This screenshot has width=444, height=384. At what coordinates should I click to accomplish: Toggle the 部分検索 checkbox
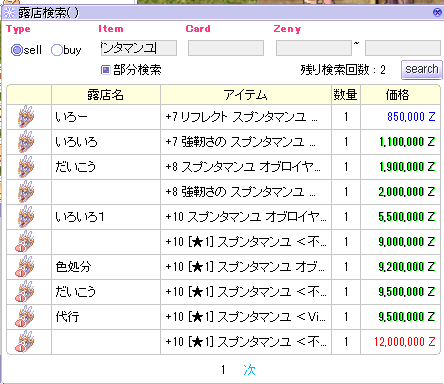(106, 70)
